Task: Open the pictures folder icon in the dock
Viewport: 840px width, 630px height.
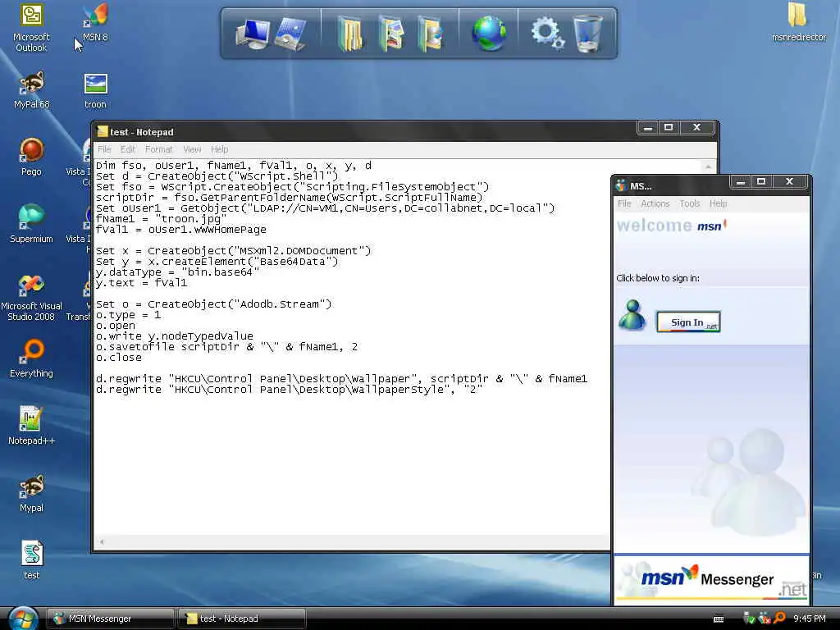Action: 391,34
